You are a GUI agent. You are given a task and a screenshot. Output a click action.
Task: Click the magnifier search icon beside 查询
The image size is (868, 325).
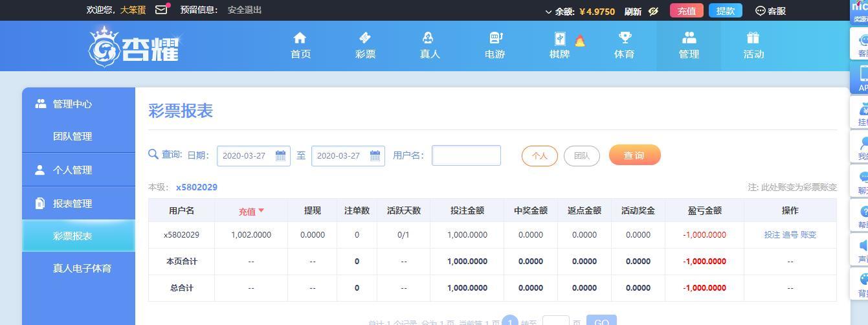tap(153, 154)
